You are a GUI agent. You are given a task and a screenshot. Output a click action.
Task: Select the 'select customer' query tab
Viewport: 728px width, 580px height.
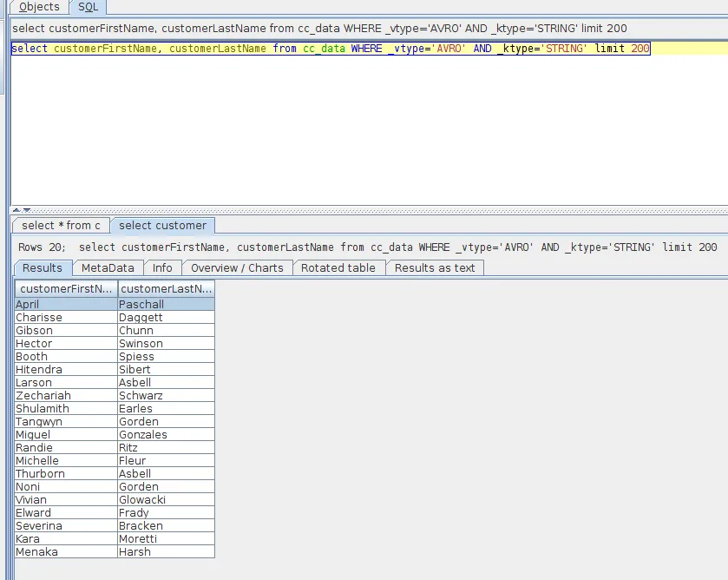[161, 224]
